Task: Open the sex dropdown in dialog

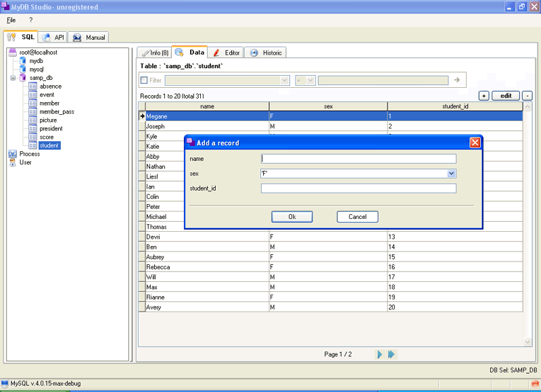Action: [451, 174]
